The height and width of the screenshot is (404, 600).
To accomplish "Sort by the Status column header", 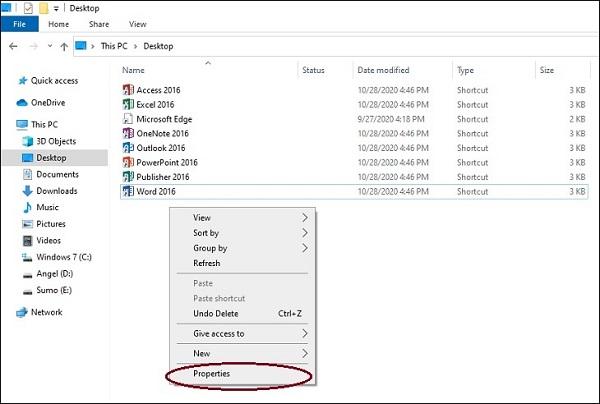I will [x=313, y=70].
